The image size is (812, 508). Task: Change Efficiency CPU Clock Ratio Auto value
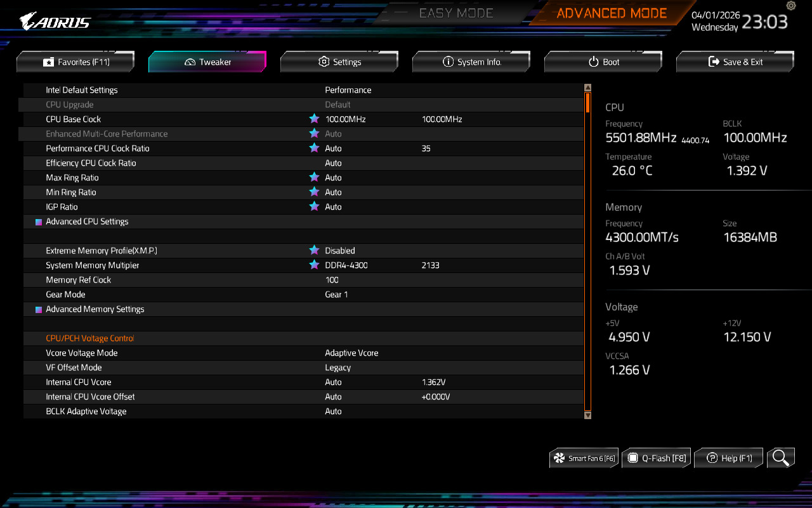point(333,163)
